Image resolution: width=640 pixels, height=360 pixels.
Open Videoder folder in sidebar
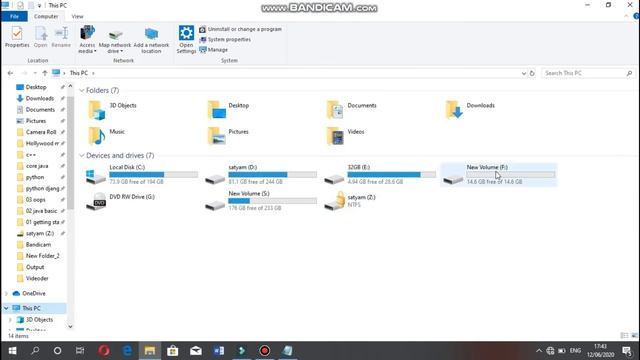pyautogui.click(x=37, y=278)
